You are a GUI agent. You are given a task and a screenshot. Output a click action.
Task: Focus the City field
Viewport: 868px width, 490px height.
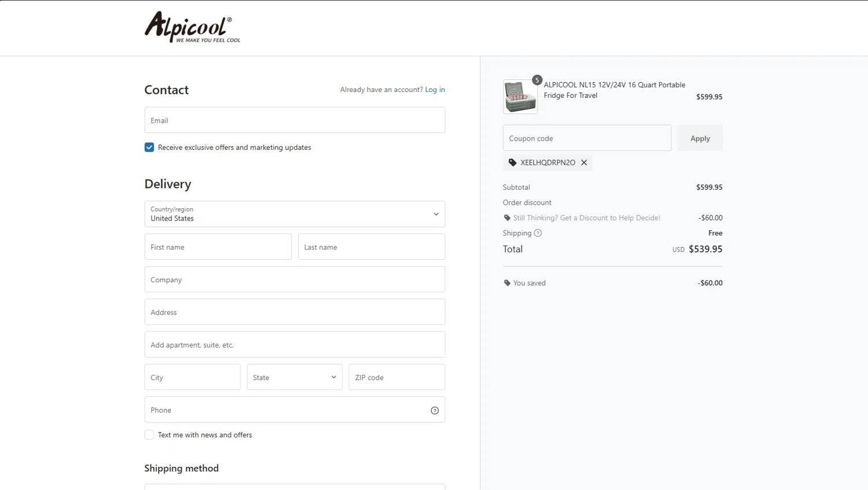(192, 377)
